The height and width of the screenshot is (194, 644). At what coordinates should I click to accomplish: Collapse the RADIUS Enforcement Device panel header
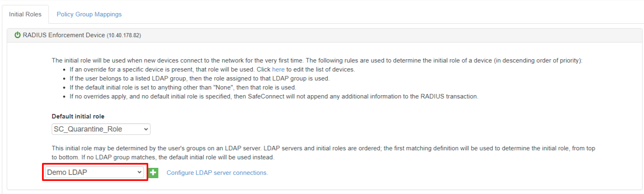[325, 35]
